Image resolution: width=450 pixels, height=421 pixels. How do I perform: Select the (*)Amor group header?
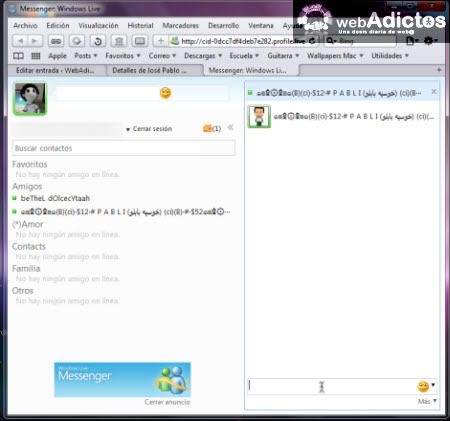tap(28, 224)
